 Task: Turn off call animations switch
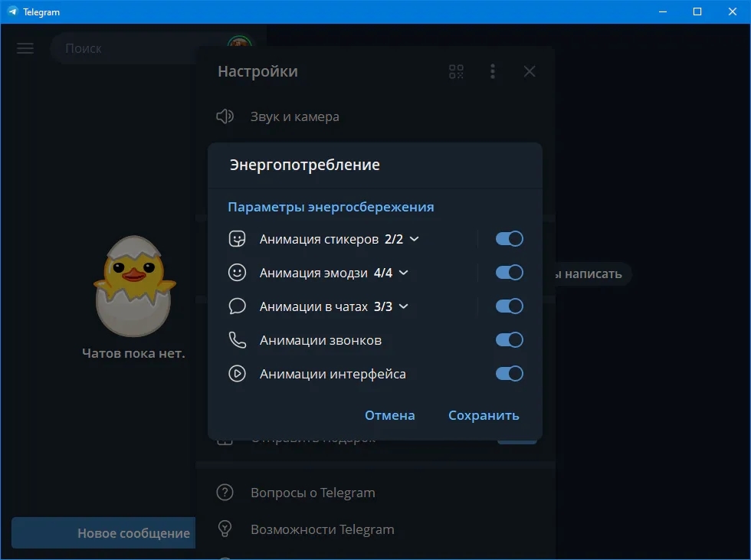pos(509,340)
